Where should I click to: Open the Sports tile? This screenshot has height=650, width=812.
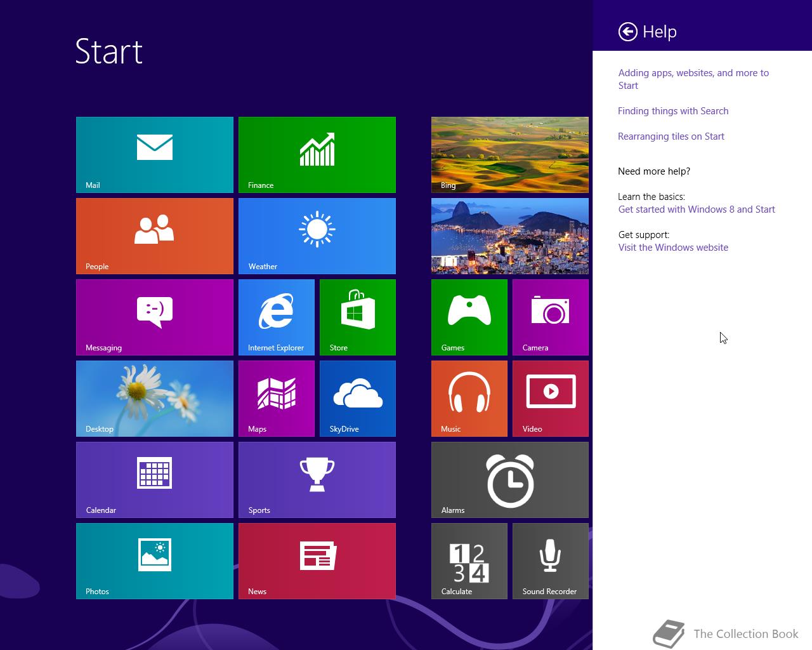(x=317, y=480)
